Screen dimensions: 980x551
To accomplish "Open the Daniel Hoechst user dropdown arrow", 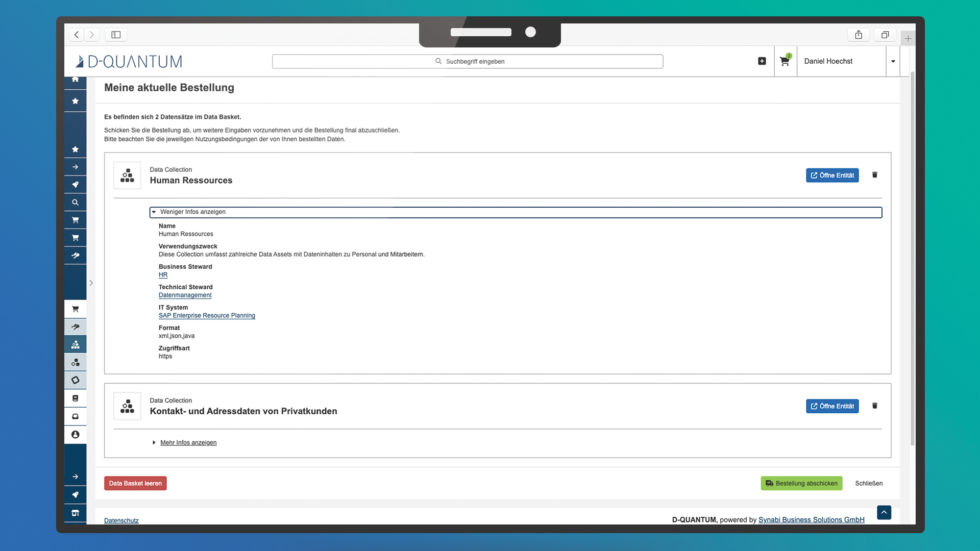I will (x=893, y=61).
